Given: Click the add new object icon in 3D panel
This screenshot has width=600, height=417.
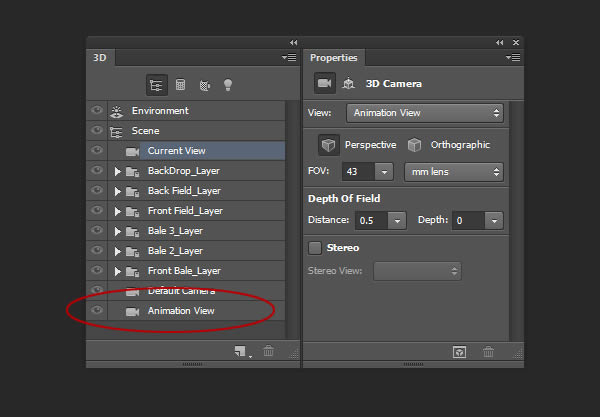Looking at the screenshot, I should [240, 351].
